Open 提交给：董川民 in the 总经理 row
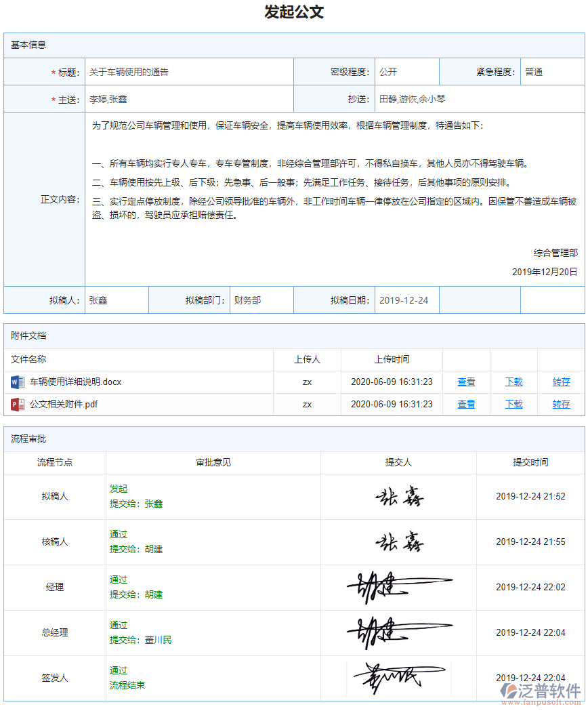Image resolution: width=588 pixels, height=713 pixels. 139,640
